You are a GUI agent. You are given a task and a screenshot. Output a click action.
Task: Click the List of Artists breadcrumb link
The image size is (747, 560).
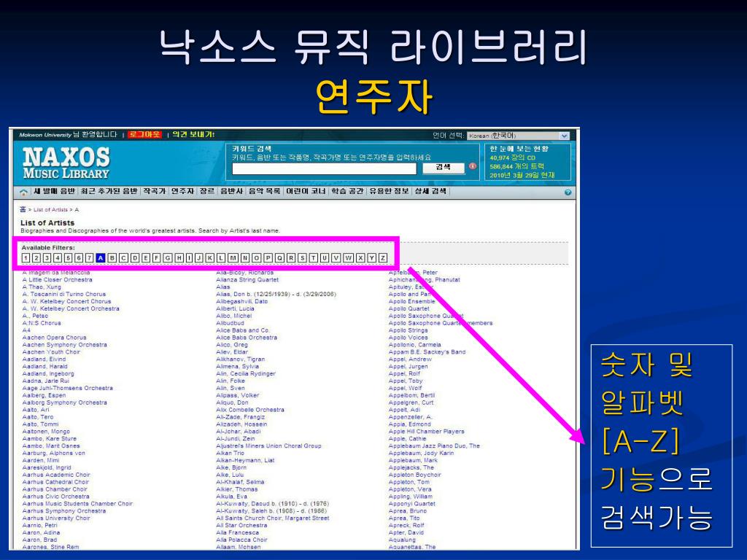pyautogui.click(x=50, y=210)
